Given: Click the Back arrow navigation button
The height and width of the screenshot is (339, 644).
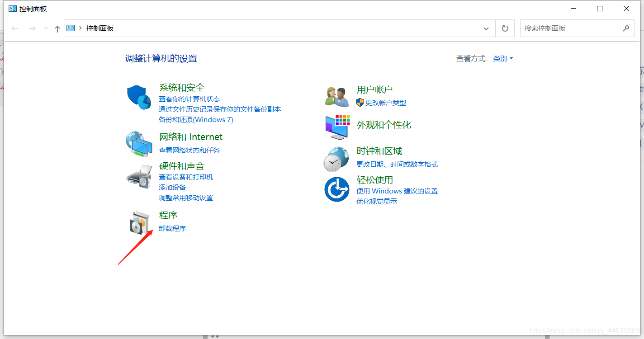Looking at the screenshot, I should coord(15,28).
